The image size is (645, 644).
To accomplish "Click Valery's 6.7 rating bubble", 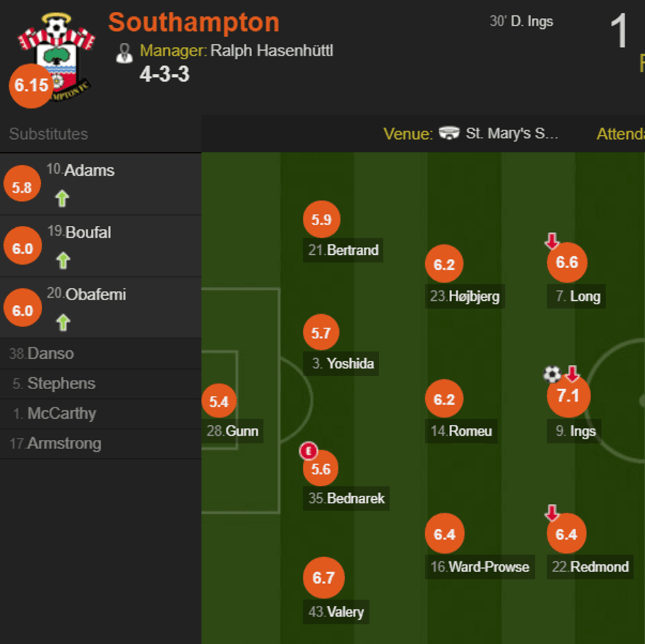I will 323,578.
